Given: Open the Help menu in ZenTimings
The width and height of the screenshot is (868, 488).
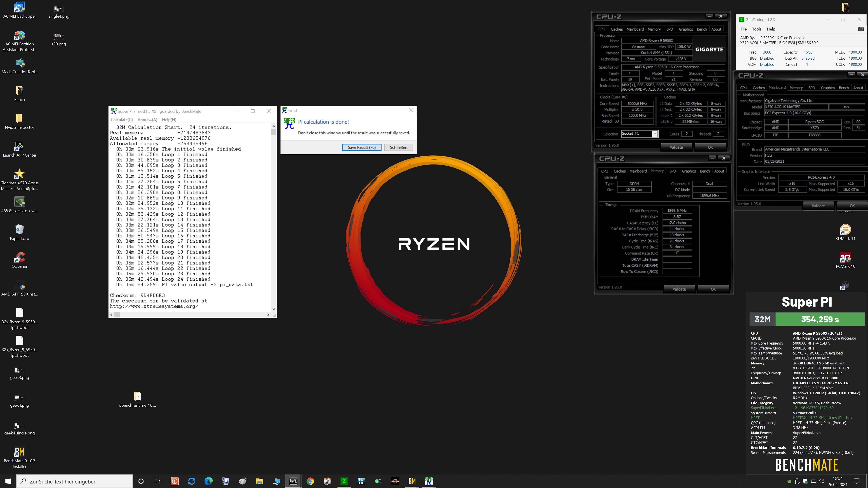Looking at the screenshot, I should pos(771,29).
